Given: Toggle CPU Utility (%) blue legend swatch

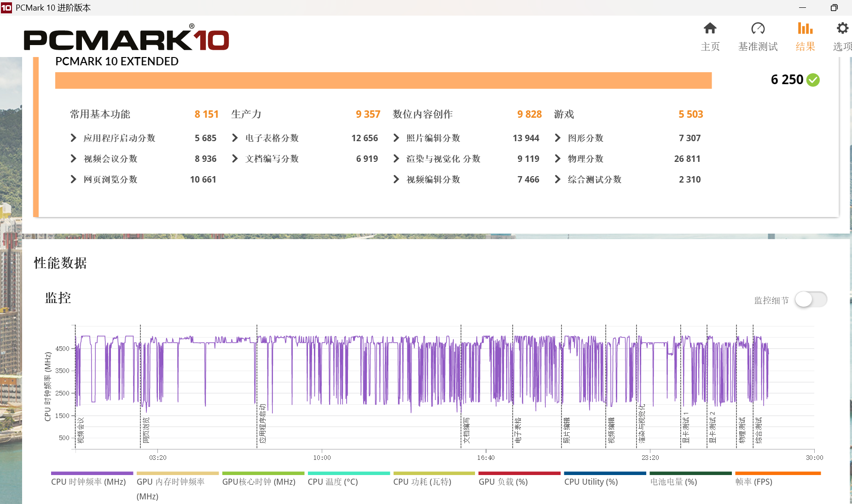Looking at the screenshot, I should (x=605, y=473).
